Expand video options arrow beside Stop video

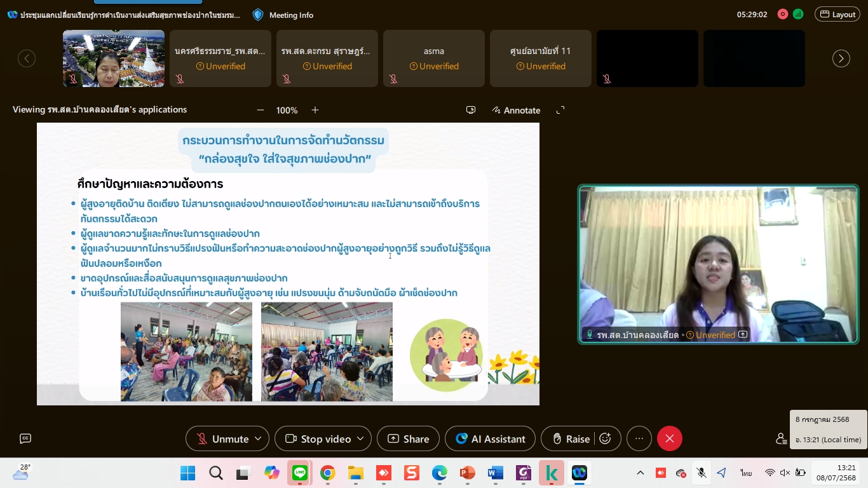[360, 438]
